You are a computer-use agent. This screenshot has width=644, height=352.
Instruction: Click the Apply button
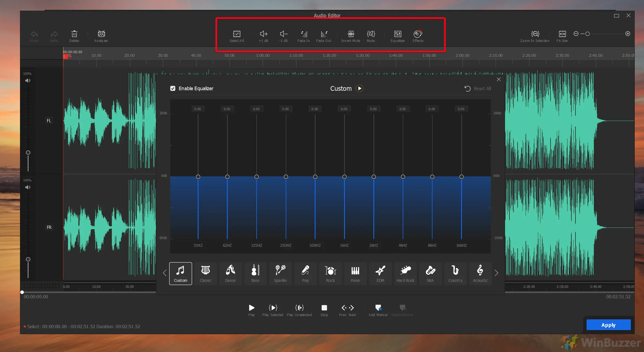608,325
